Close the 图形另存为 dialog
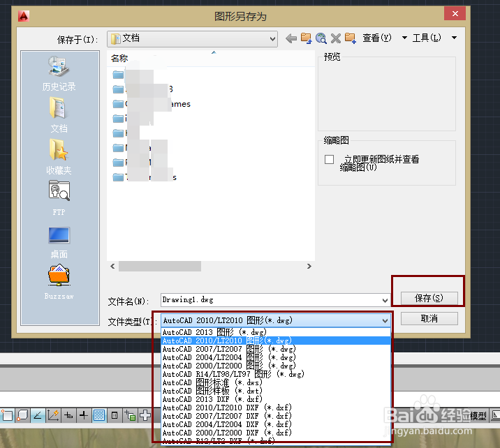The height and width of the screenshot is (448, 500). [455, 13]
